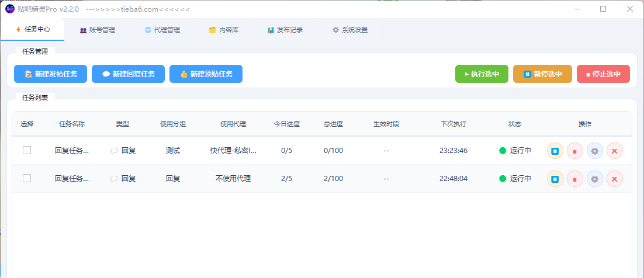Click the 运行中 status in the 不使用代理 row
The width and height of the screenshot is (644, 278).
pos(515,179)
